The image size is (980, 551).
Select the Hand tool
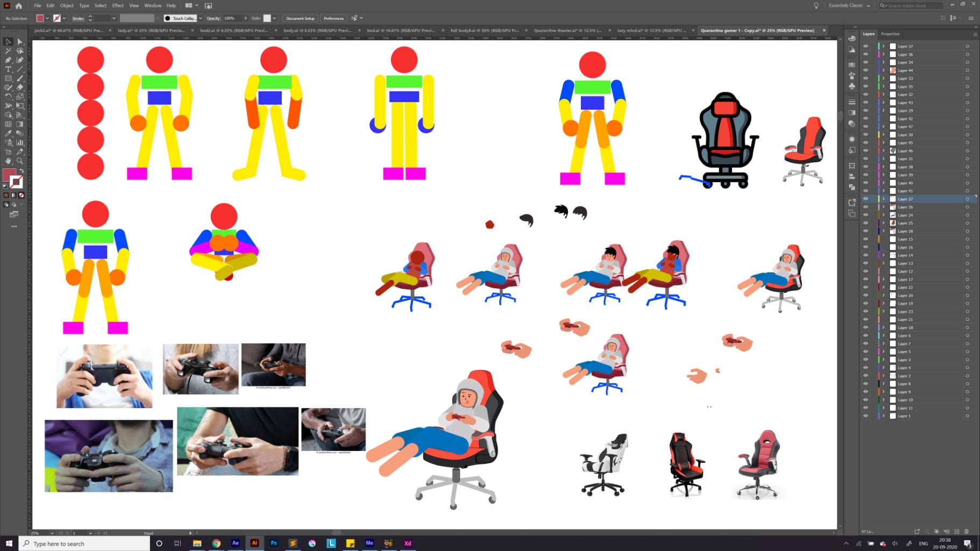[8, 161]
